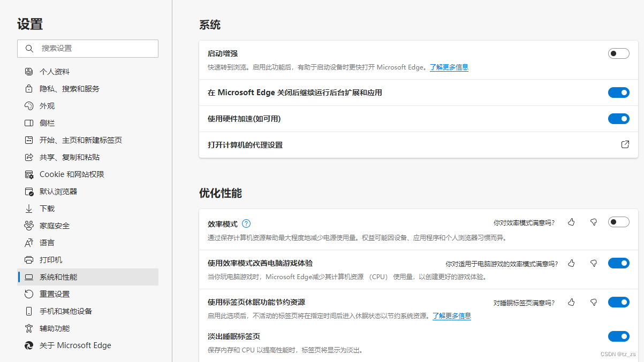Image resolution: width=644 pixels, height=362 pixels.
Task: Turn on the 效率模式 switch
Action: pos(618,222)
